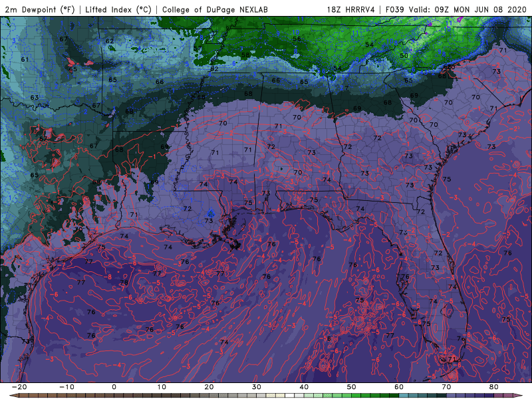Click the "63" dewpoint value on the map

[x=35, y=97]
